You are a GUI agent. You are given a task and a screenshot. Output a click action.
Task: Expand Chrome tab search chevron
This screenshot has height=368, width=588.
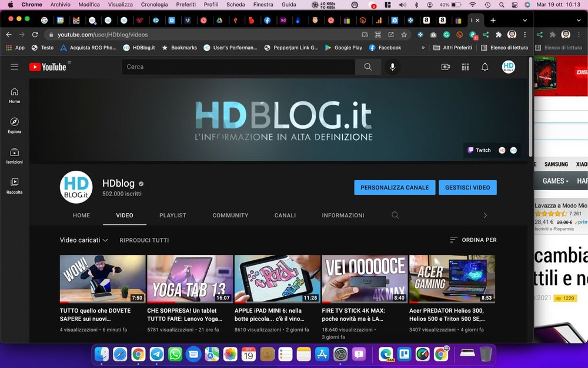(524, 20)
